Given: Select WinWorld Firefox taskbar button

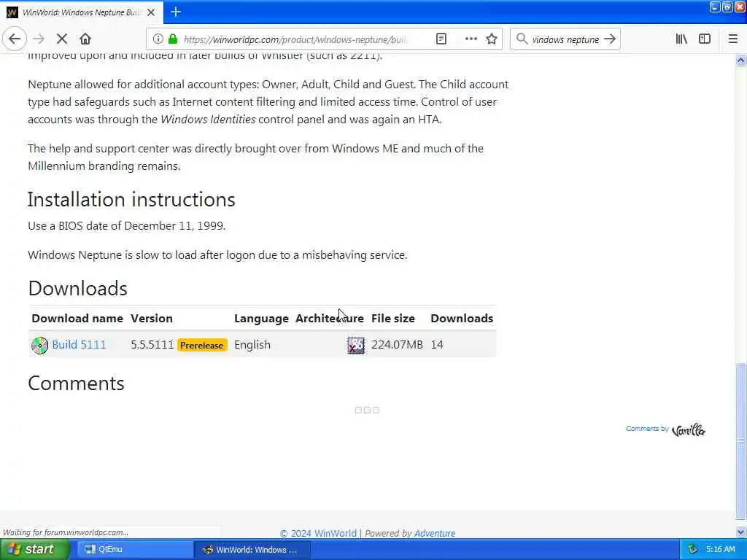Looking at the screenshot, I should point(252,550).
